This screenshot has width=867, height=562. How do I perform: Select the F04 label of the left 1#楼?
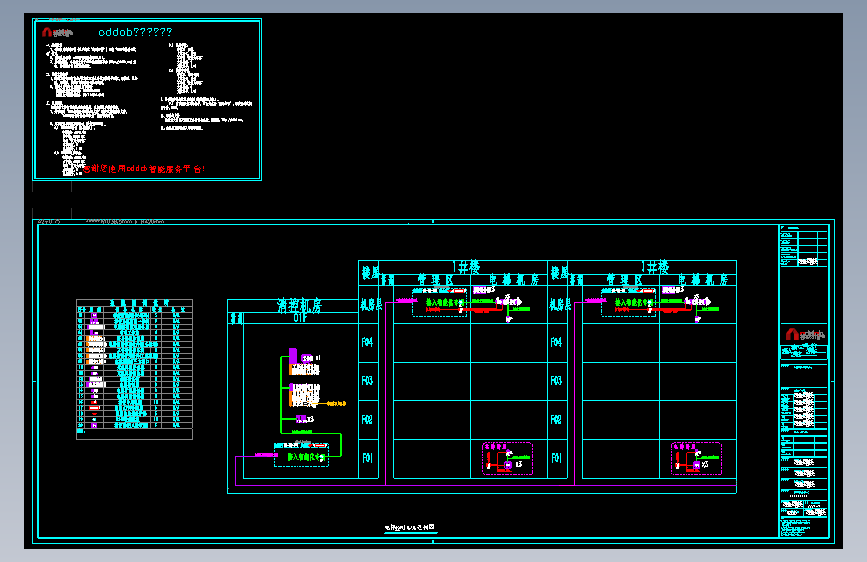pyautogui.click(x=367, y=342)
